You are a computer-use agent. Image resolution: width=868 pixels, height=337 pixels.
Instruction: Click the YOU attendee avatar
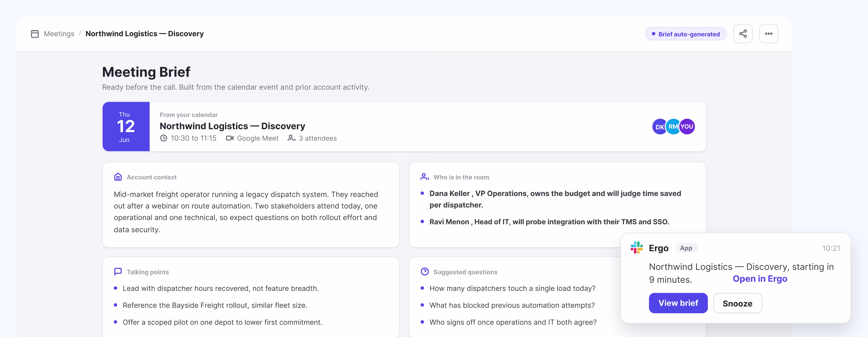687,127
